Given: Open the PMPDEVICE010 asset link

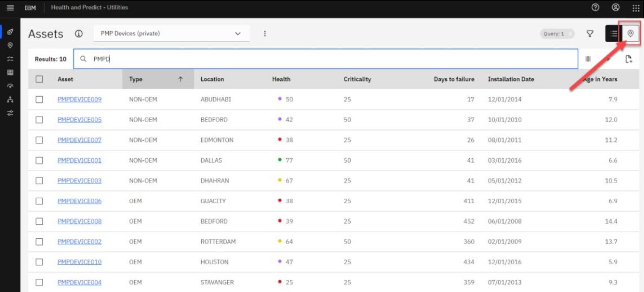Looking at the screenshot, I should click(79, 262).
